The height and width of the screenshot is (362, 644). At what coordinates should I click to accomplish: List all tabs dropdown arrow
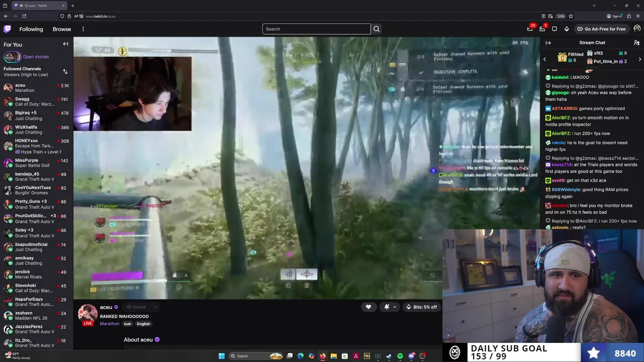594,6
